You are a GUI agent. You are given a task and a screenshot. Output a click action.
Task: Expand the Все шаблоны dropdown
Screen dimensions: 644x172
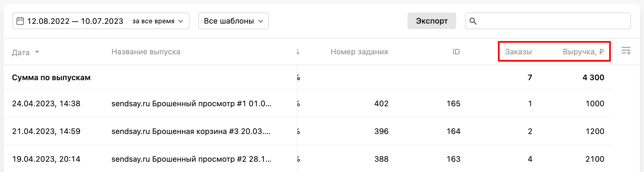233,21
